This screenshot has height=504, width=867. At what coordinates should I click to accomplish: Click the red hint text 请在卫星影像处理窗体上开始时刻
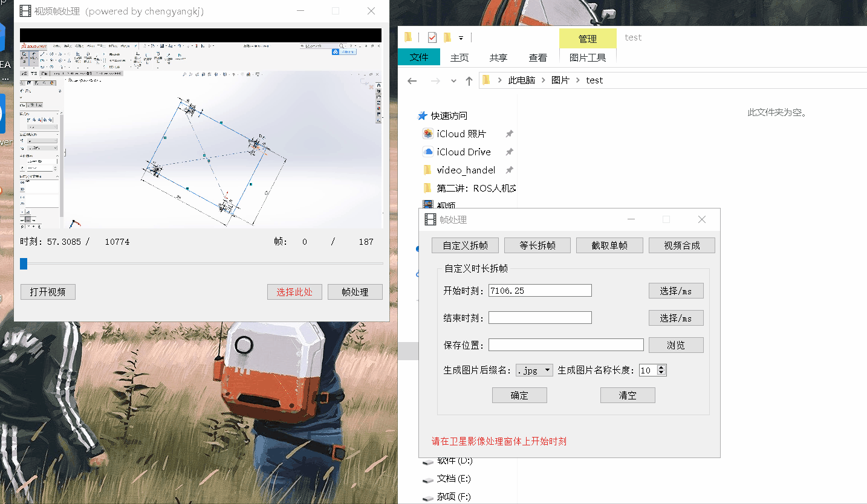click(499, 441)
